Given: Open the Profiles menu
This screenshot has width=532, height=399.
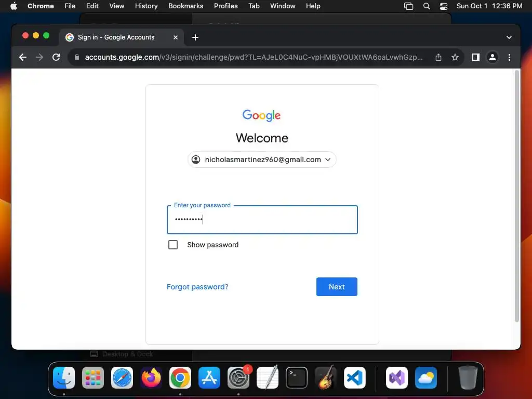Looking at the screenshot, I should tap(225, 6).
